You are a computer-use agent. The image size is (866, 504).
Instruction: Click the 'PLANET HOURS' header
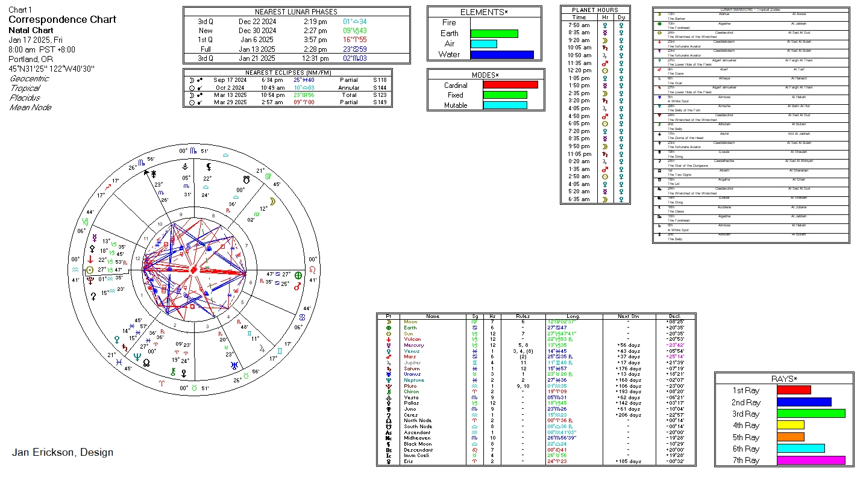click(595, 10)
